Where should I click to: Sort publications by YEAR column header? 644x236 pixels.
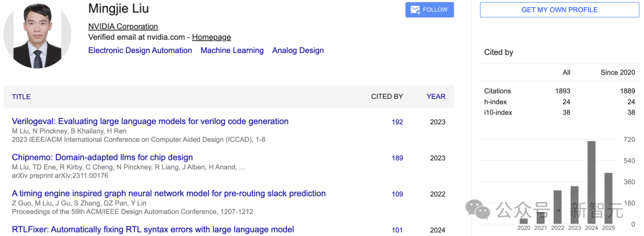pos(436,97)
